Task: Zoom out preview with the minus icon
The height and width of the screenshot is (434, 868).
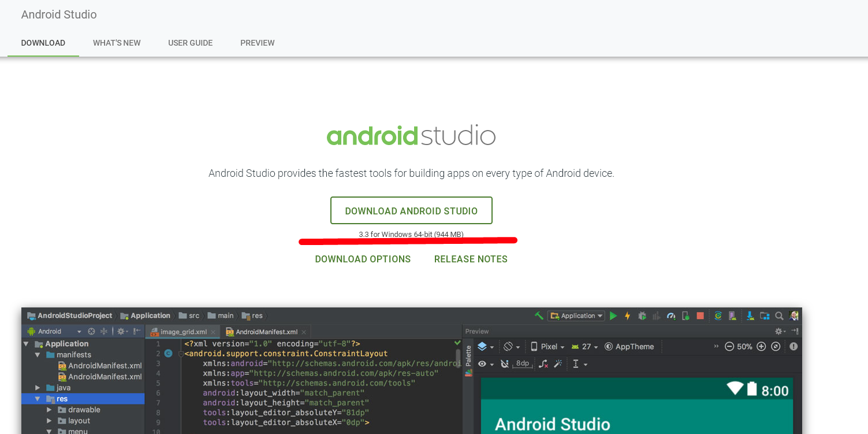Action: click(x=729, y=346)
